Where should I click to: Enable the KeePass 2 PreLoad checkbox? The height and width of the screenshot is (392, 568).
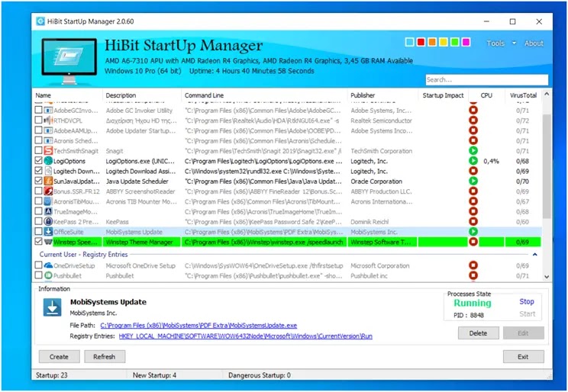click(38, 221)
